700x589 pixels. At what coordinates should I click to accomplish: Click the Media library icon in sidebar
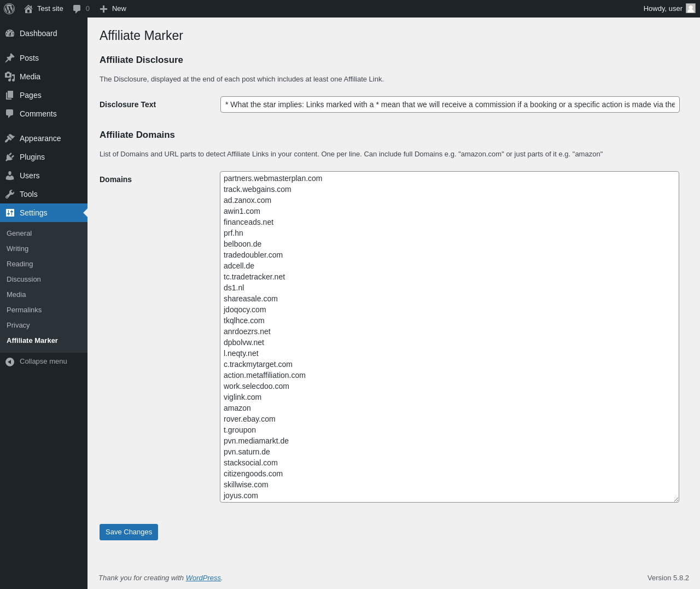pyautogui.click(x=10, y=77)
